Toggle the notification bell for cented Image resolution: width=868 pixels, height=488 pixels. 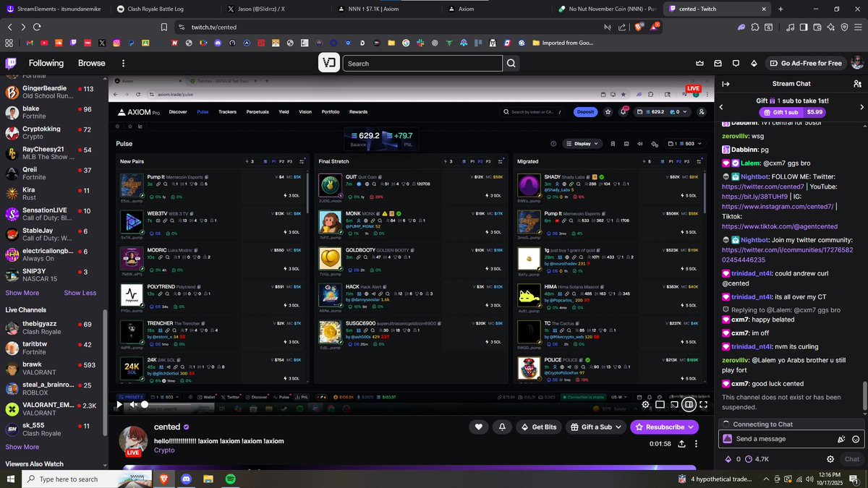502,427
